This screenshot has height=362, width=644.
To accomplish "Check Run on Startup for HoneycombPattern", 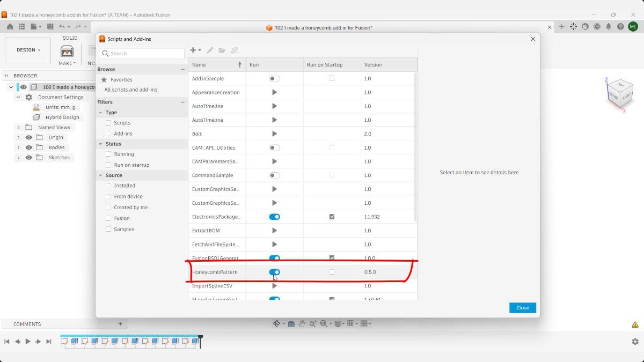I will pos(332,272).
